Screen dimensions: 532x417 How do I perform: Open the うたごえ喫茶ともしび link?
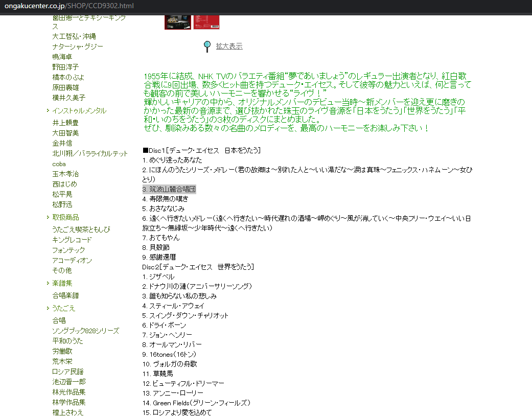tap(81, 229)
